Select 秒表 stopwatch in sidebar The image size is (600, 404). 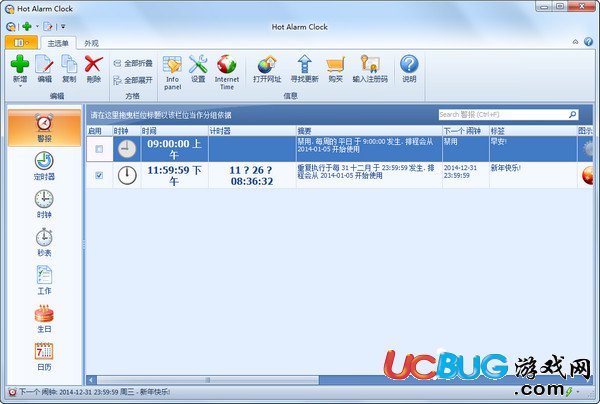point(44,242)
